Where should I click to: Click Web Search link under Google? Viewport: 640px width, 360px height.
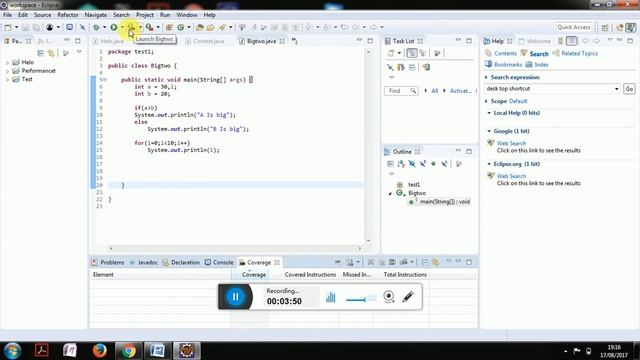coord(511,143)
